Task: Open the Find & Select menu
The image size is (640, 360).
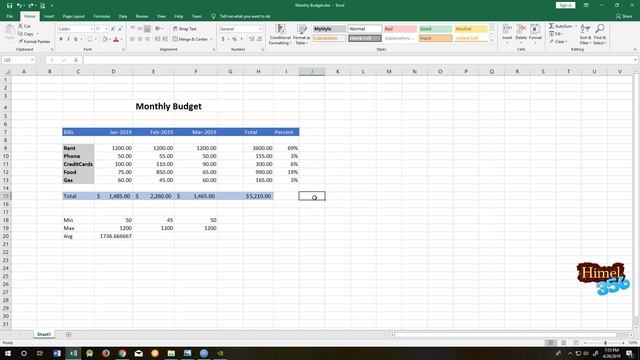Action: (x=600, y=34)
